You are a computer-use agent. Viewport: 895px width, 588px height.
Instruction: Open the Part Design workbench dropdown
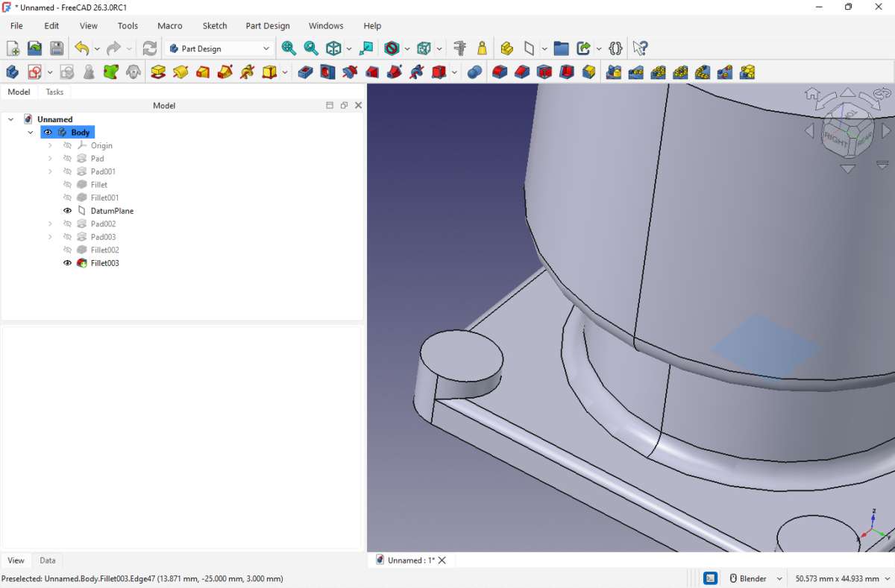tap(220, 48)
